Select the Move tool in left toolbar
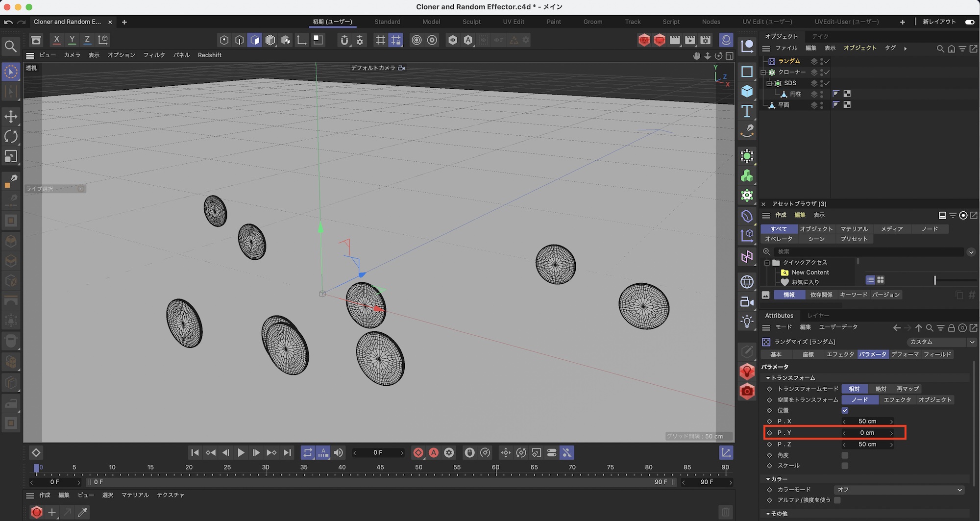Viewport: 980px width, 521px height. pyautogui.click(x=11, y=117)
